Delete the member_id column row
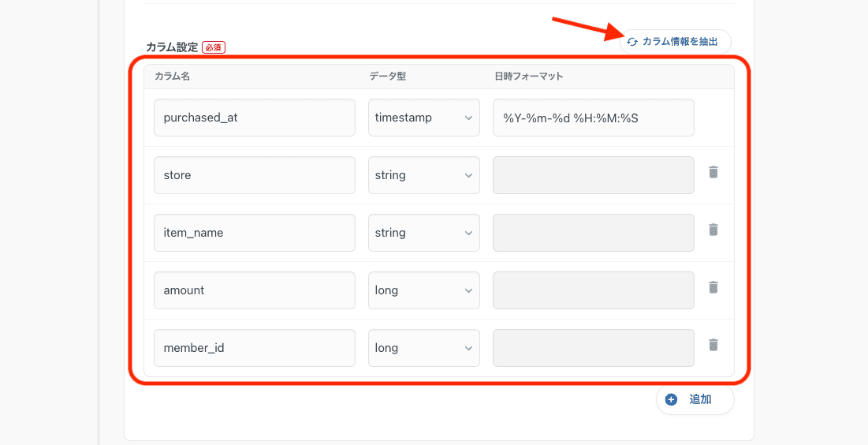This screenshot has width=868, height=445. (713, 345)
